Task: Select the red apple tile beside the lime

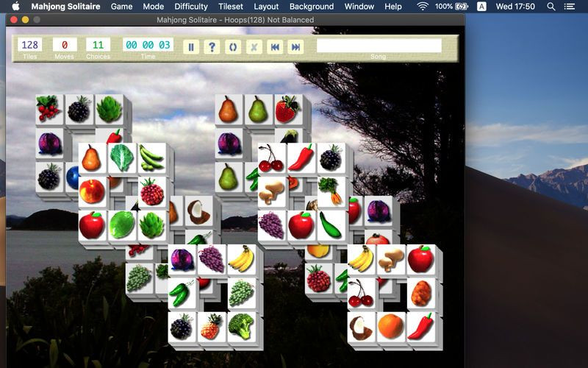Action: [93, 225]
